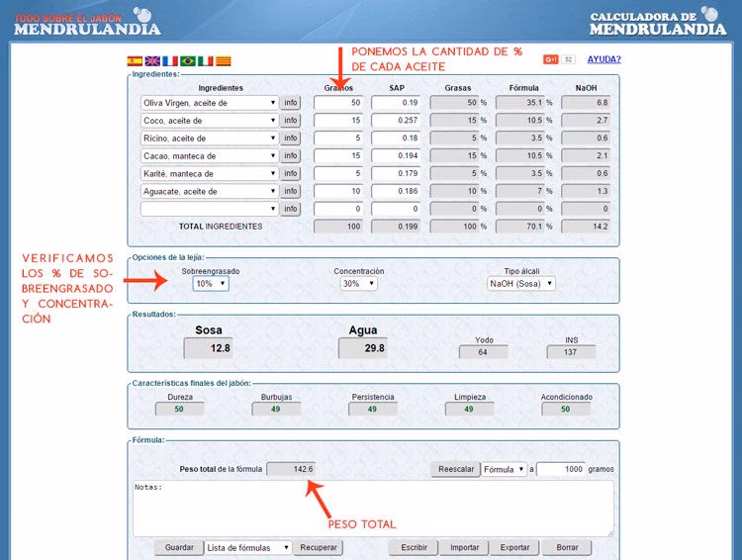Select the Catalan flag language icon
The width and height of the screenshot is (742, 560).
click(x=224, y=60)
